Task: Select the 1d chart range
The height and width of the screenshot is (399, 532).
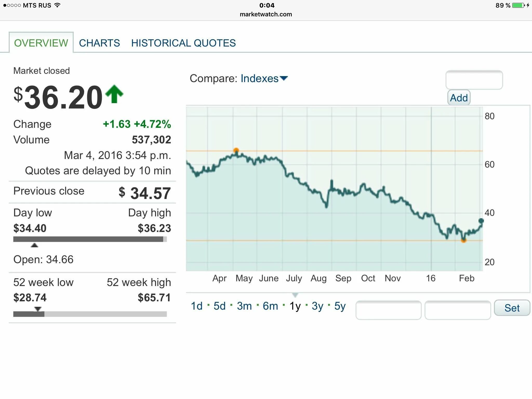Action: coord(197,306)
